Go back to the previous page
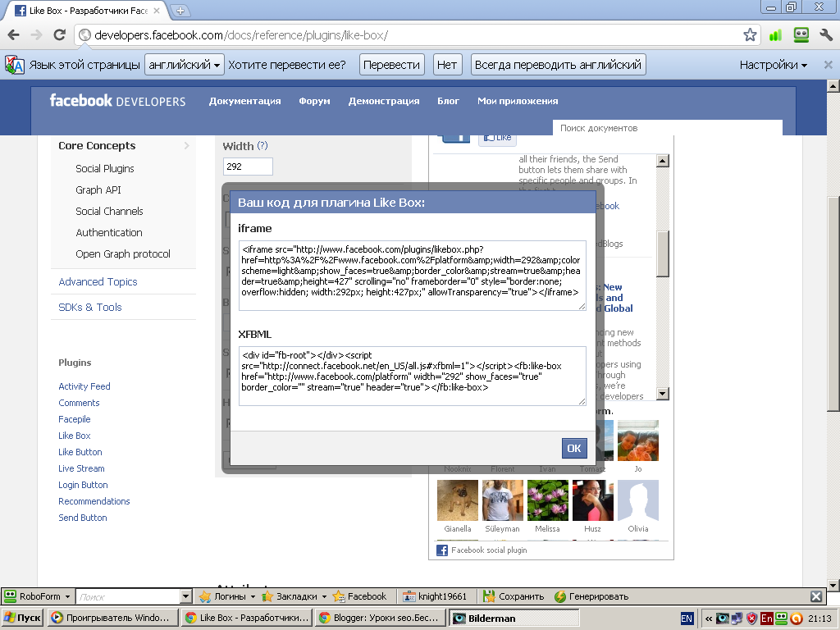This screenshot has height=630, width=840. pyautogui.click(x=13, y=35)
